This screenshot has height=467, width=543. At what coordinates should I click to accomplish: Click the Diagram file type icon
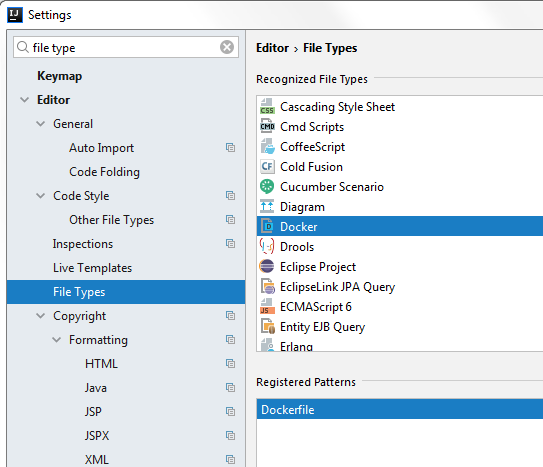point(267,207)
